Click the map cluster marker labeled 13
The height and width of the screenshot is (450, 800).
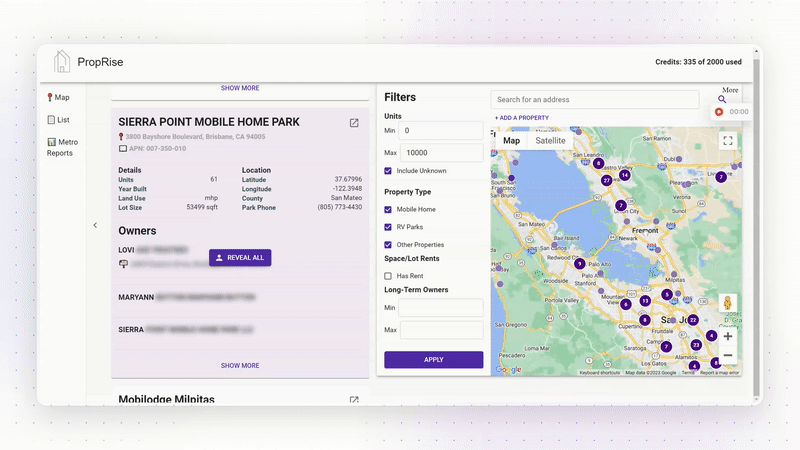(645, 301)
